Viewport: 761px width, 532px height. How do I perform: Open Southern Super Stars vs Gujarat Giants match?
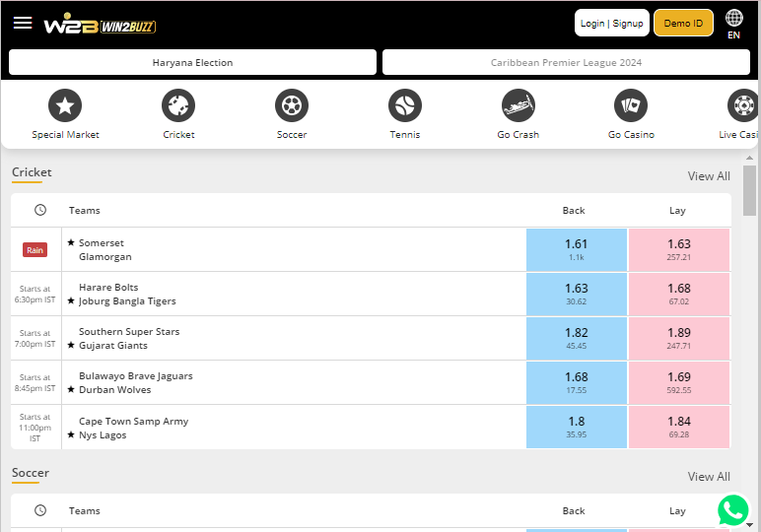(129, 339)
